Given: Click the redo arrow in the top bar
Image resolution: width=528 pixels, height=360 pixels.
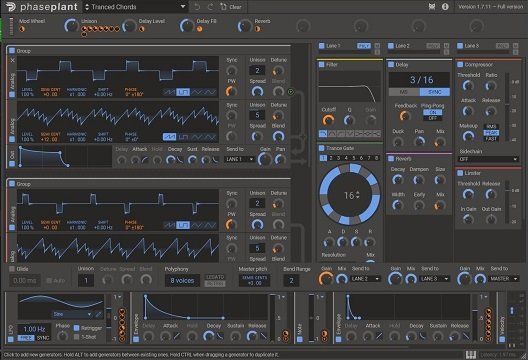Looking at the screenshot, I should [210, 7].
